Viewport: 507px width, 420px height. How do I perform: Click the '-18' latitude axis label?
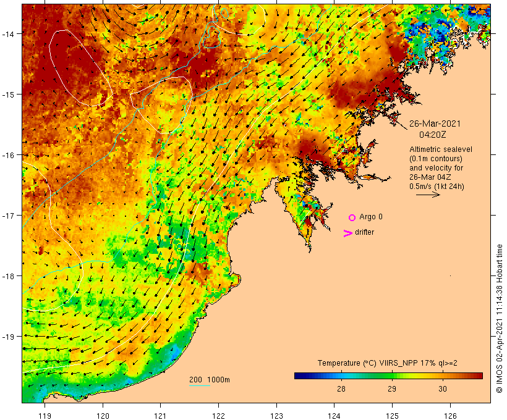7,276
